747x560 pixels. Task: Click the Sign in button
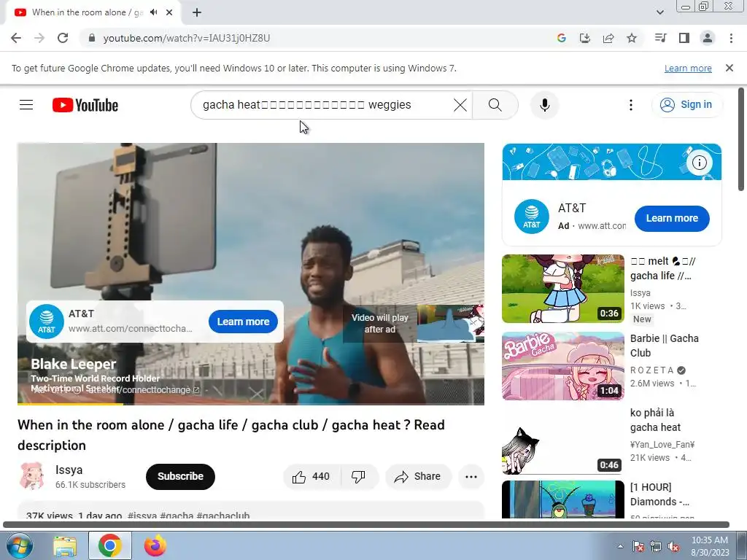click(x=686, y=105)
